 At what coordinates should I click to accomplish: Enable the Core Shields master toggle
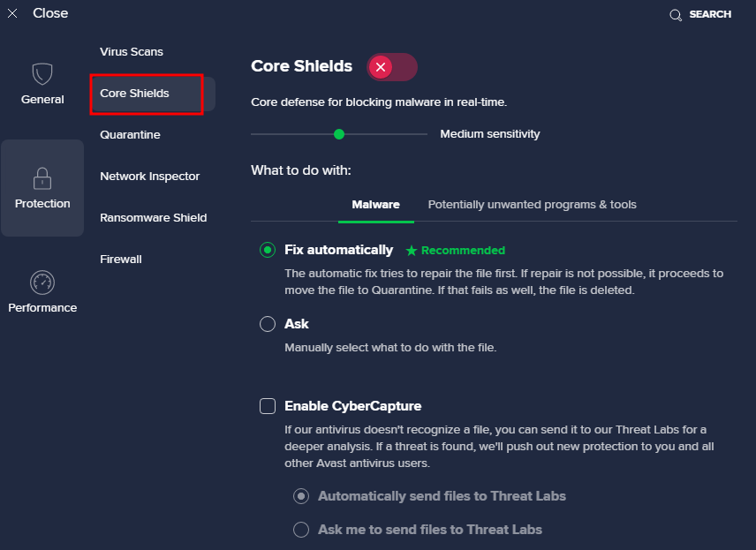[x=391, y=66]
